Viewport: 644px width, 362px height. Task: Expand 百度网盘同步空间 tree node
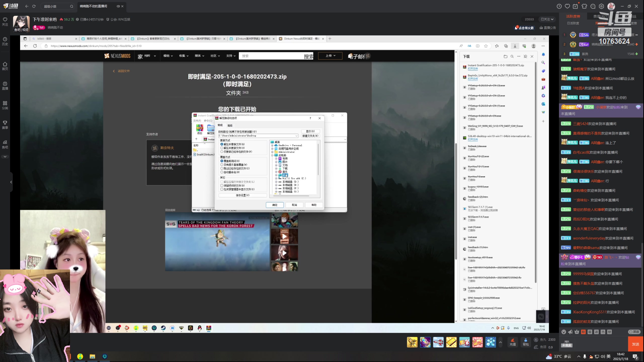tap(272, 149)
